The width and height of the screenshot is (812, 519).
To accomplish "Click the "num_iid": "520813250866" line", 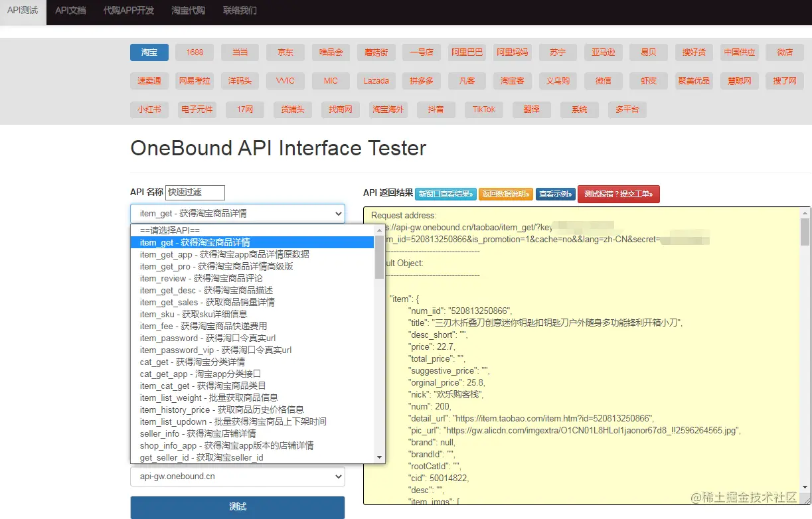I will coord(460,311).
